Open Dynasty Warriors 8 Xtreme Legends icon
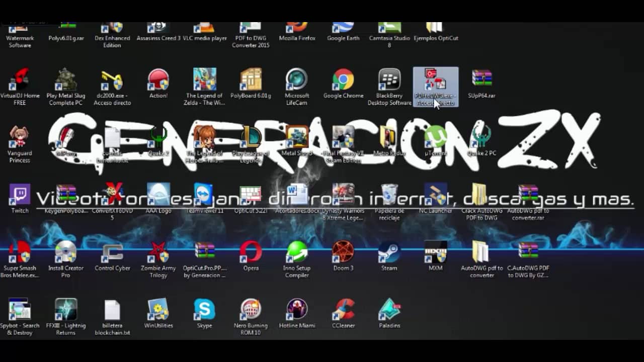This screenshot has width=644, height=362. coord(343,195)
